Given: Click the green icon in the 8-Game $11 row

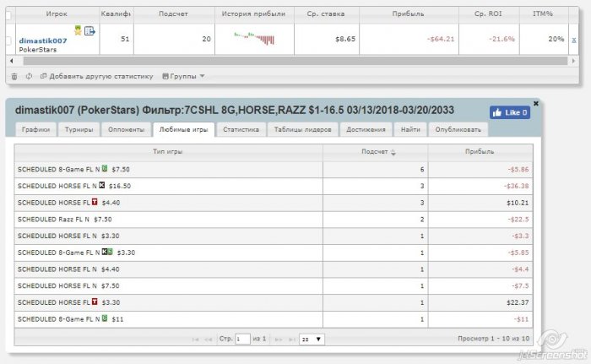Looking at the screenshot, I should pyautogui.click(x=105, y=318).
